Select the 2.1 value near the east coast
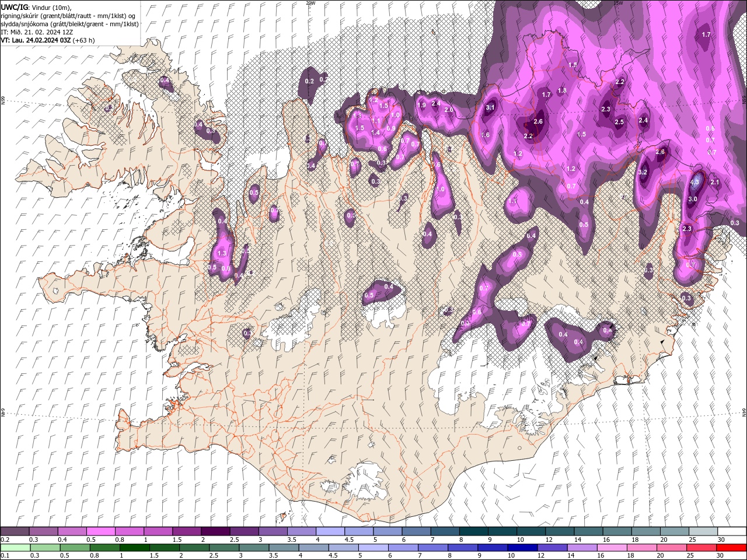 pyautogui.click(x=715, y=183)
